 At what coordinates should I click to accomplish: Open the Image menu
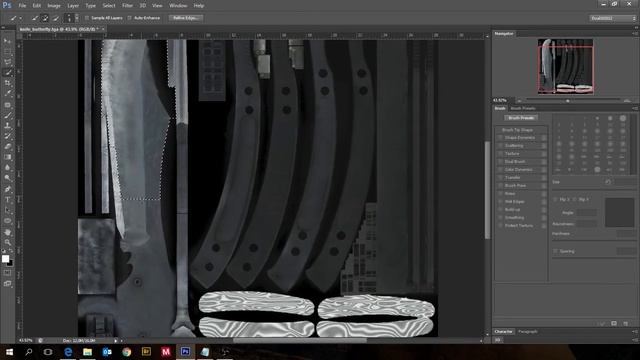(54, 6)
